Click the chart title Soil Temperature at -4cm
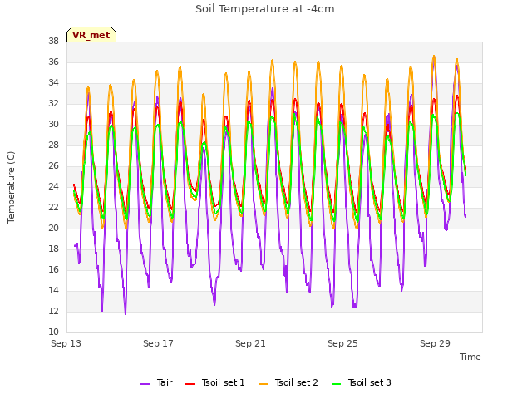The width and height of the screenshot is (532, 399). click(265, 9)
